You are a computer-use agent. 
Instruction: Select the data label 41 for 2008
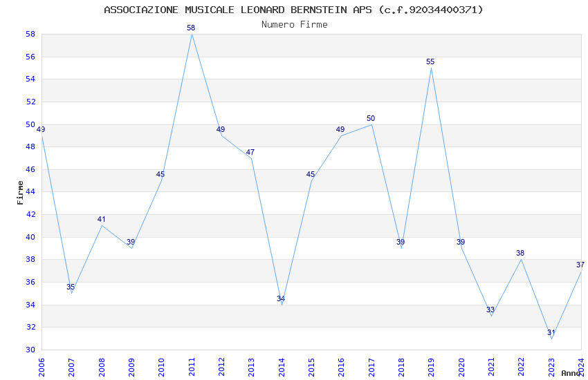click(x=101, y=220)
